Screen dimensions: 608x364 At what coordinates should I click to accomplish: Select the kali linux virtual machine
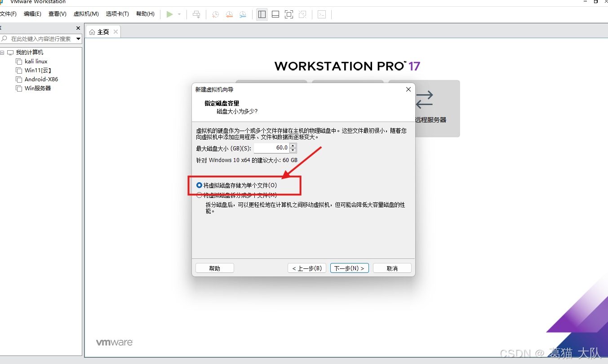[x=36, y=61]
